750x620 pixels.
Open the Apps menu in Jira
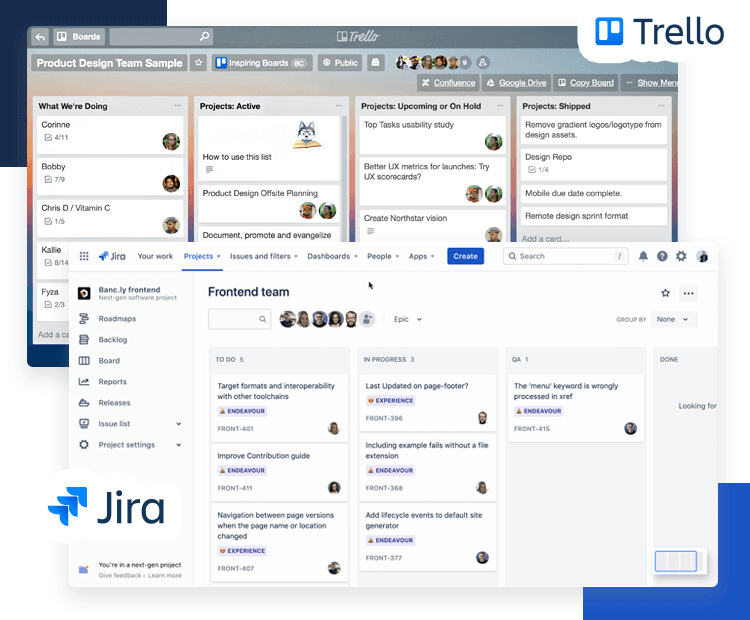[421, 256]
